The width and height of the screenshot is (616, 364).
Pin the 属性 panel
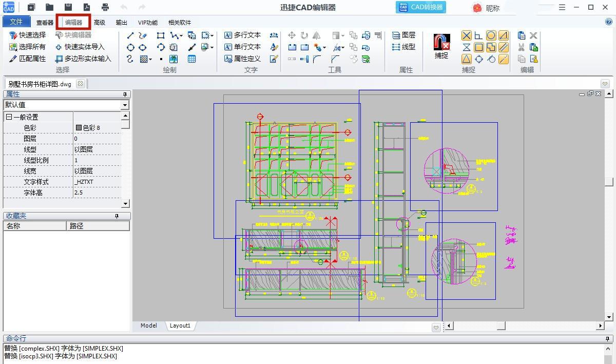pyautogui.click(x=125, y=94)
